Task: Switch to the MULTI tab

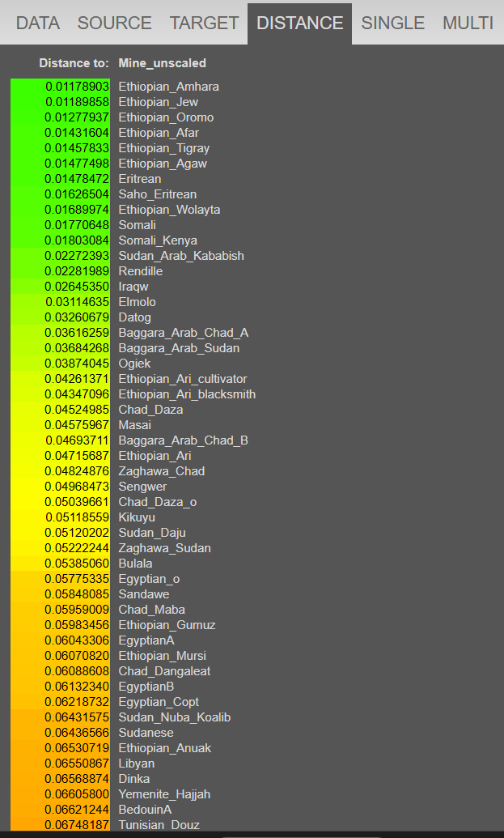Action: click(468, 23)
